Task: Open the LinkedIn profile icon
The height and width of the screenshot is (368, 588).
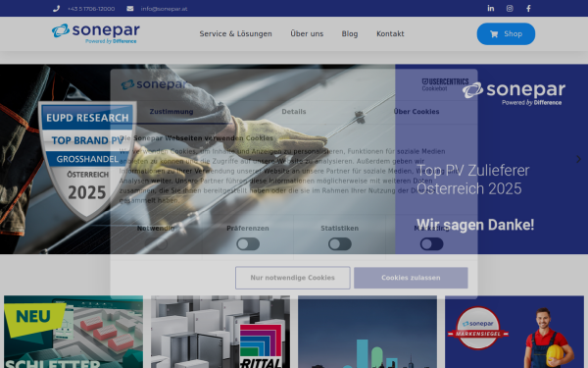Action: click(x=491, y=8)
